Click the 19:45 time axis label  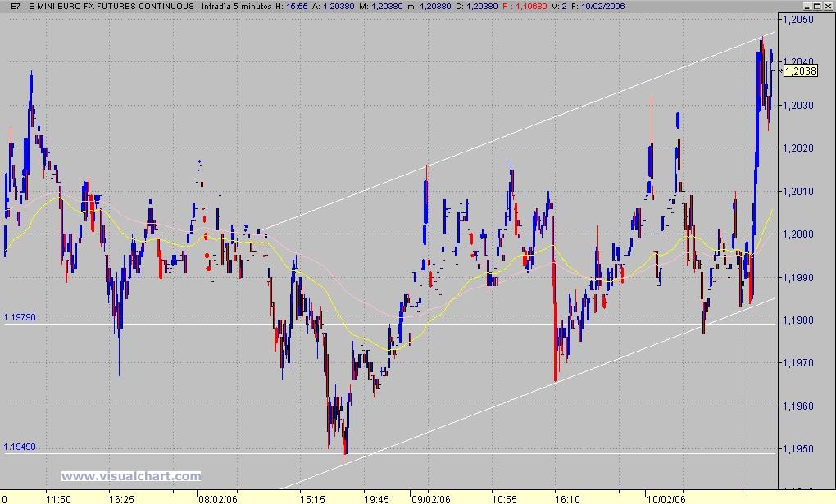(x=376, y=499)
